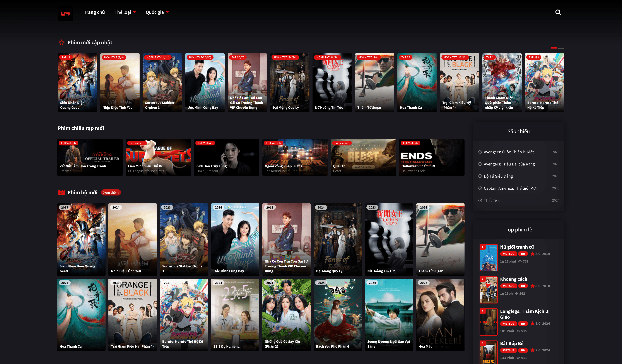Viewport: 622px width, 364px height.
Task: Click the star rating icon of Bắt Búp Bê
Action: click(532, 351)
